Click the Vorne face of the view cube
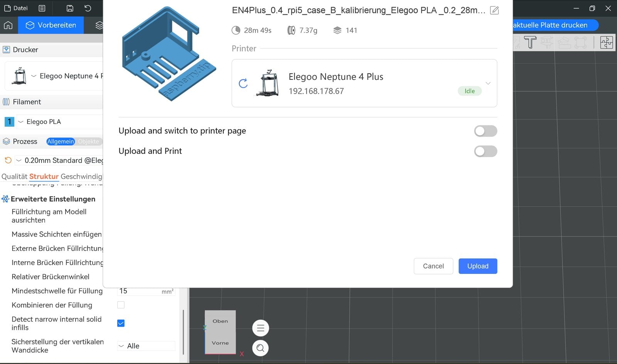 point(220,343)
